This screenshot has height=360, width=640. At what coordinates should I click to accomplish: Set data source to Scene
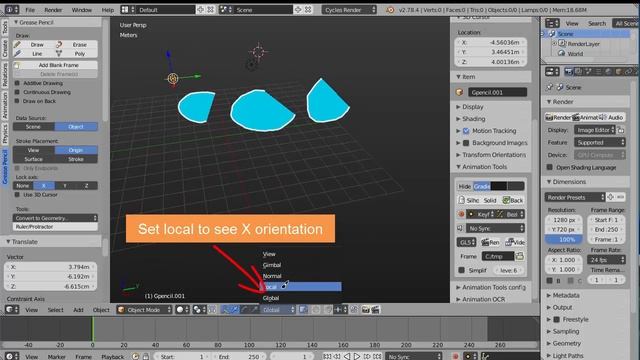tap(34, 127)
